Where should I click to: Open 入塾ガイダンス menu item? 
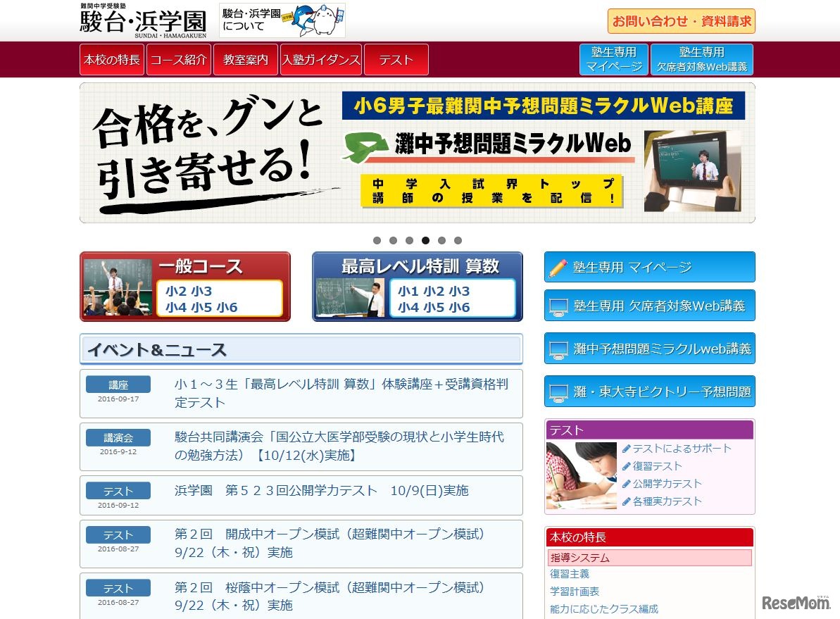(321, 59)
